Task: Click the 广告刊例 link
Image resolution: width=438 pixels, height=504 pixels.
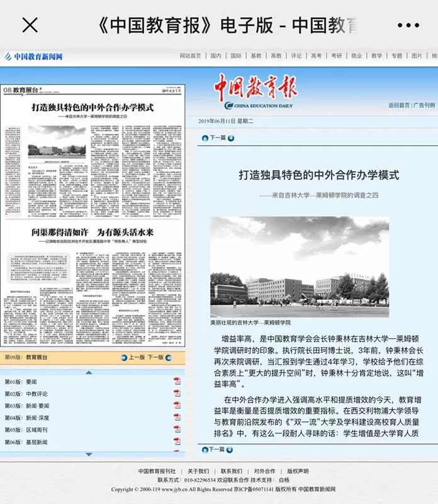Action: click(424, 105)
